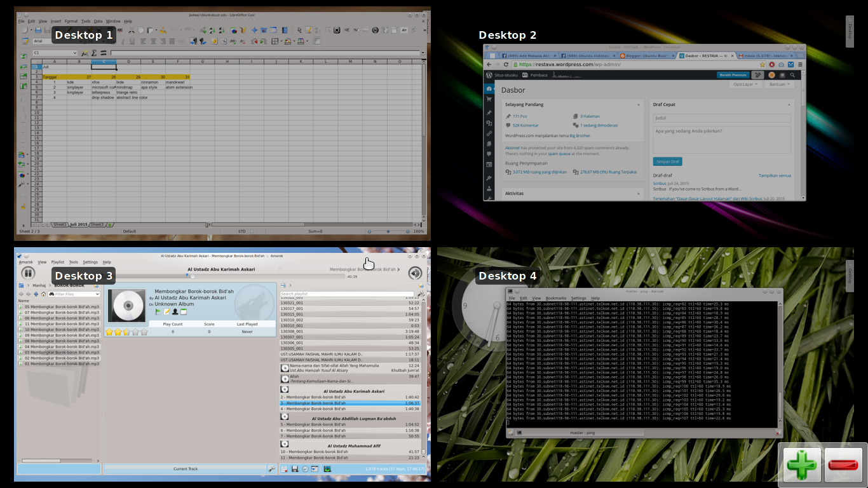Open the Tools menu in Amarok

click(74, 262)
